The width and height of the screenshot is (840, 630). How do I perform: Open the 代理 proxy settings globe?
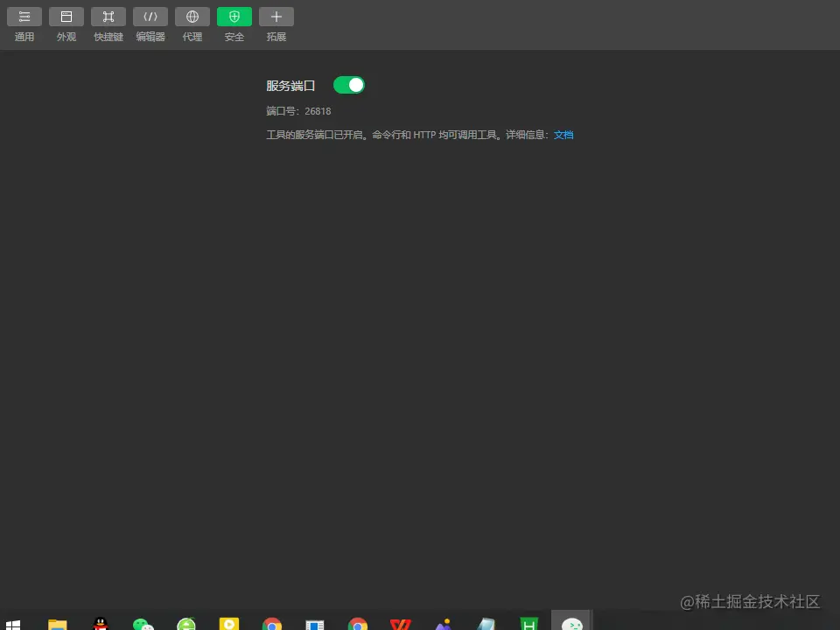(x=192, y=24)
